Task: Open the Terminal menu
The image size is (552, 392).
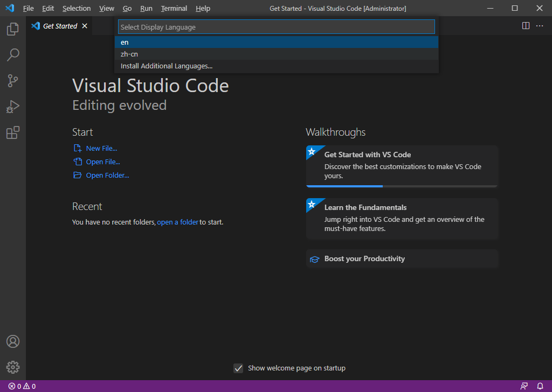Action: 174,8
